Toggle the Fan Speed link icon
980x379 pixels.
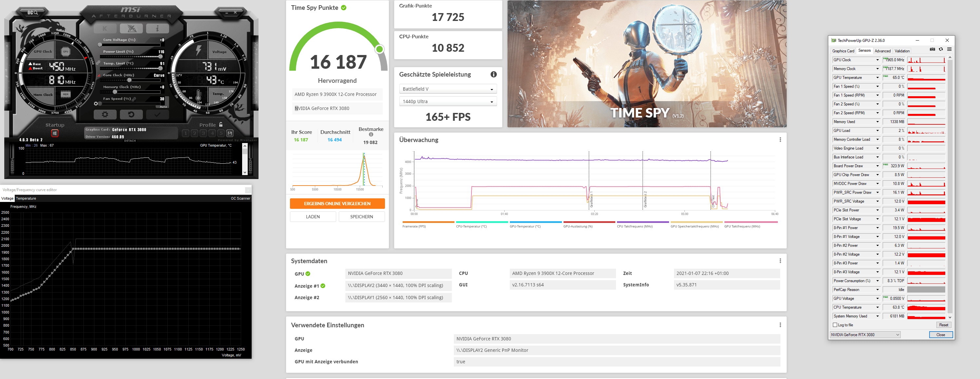134,99
